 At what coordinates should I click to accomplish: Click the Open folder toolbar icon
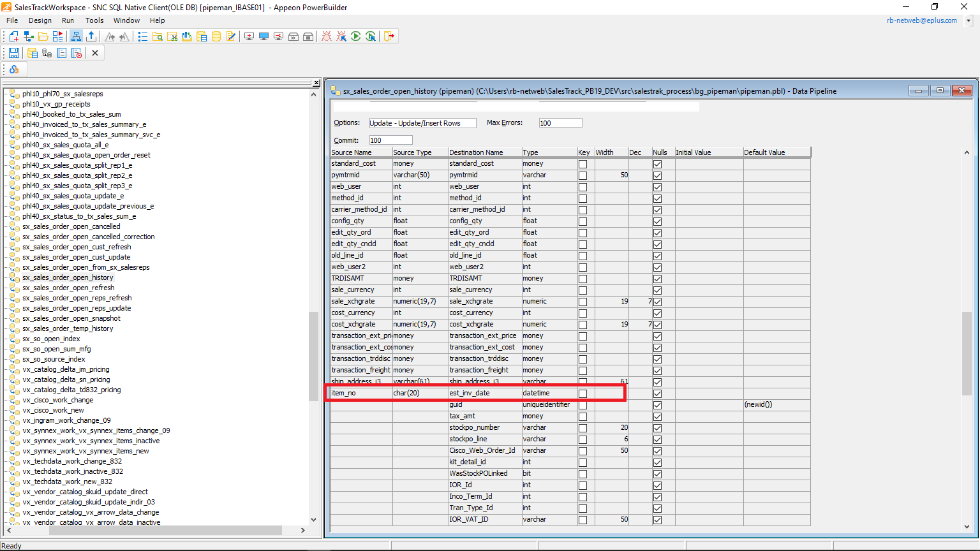[x=43, y=36]
